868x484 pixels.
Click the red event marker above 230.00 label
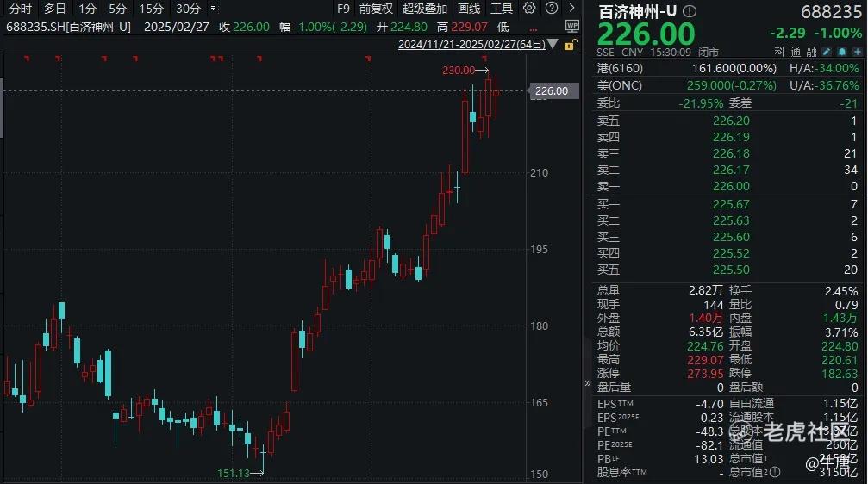(484, 58)
